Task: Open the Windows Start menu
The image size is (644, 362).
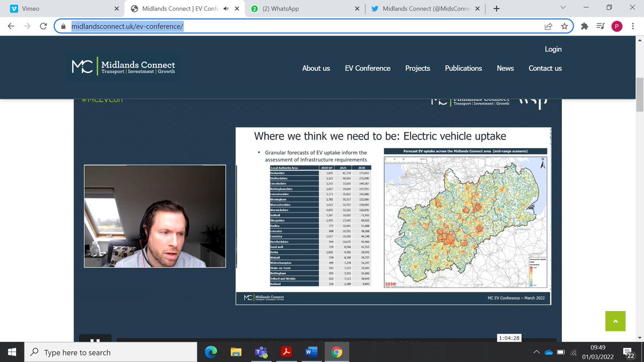Action: tap(12, 352)
